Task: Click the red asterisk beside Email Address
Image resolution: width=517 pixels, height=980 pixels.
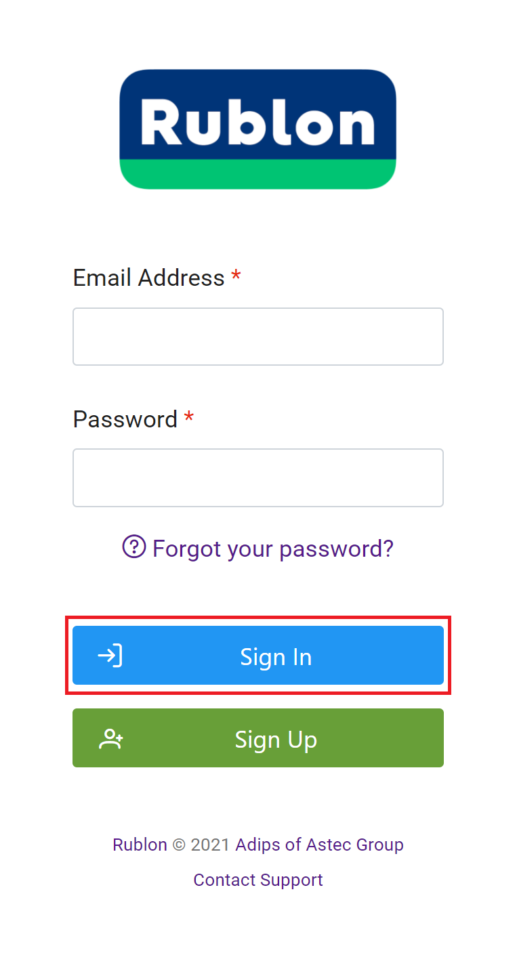Action: click(236, 276)
